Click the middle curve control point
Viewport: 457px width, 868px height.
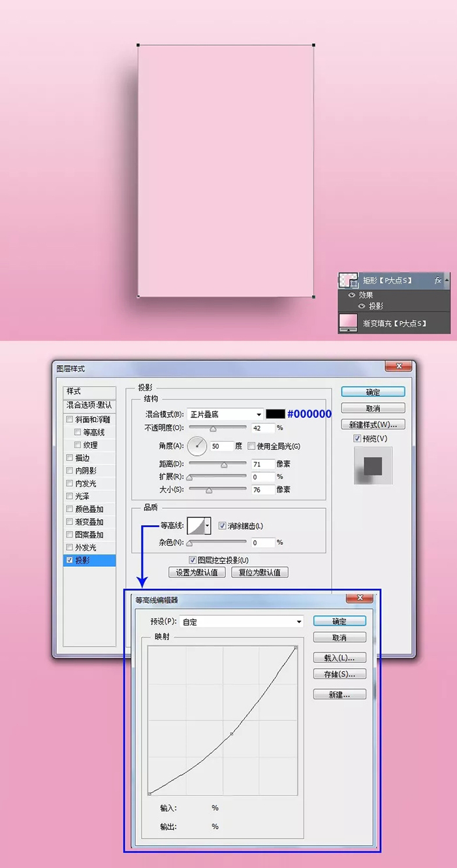(x=232, y=734)
